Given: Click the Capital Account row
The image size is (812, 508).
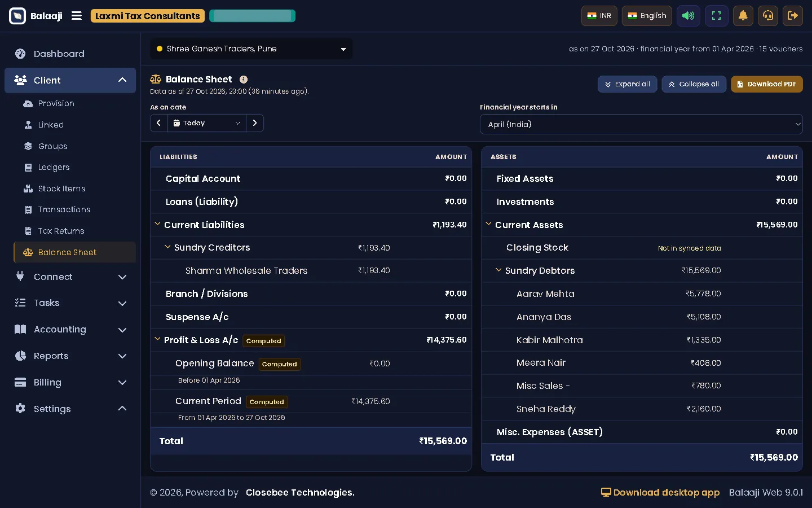Looking at the screenshot, I should click(311, 178).
